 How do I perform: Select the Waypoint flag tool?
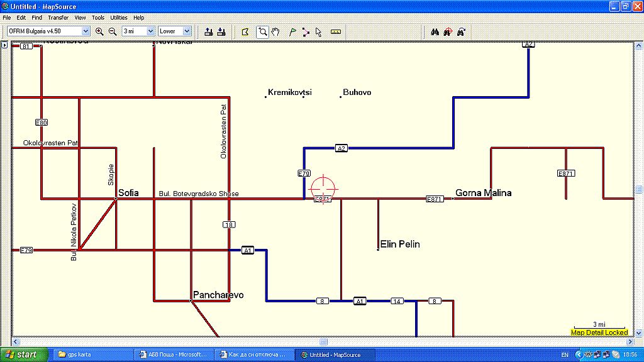(292, 31)
